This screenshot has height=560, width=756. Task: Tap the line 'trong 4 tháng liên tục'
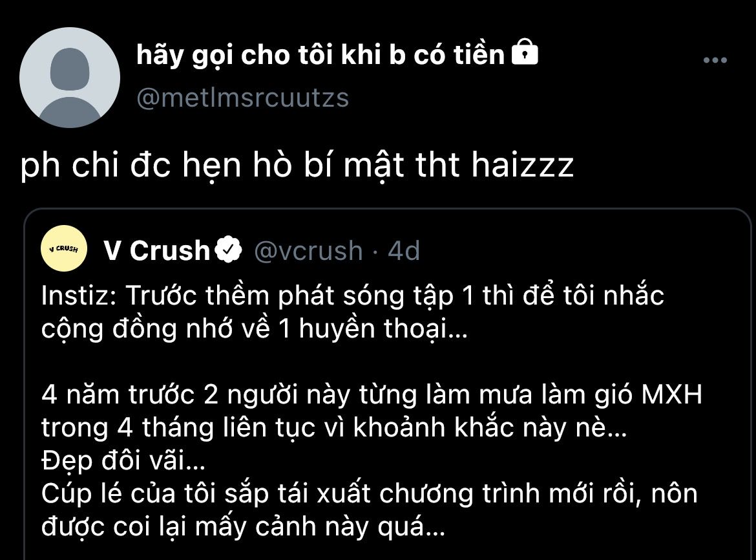pyautogui.click(x=334, y=428)
